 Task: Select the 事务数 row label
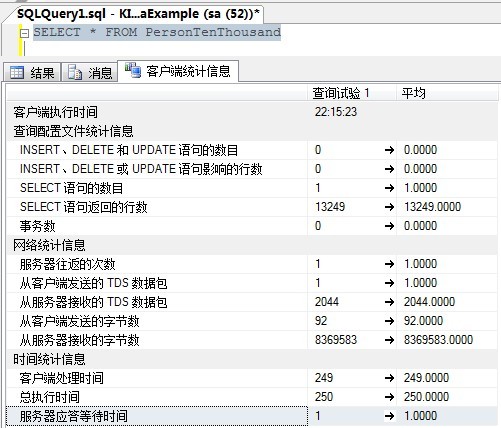[37, 226]
